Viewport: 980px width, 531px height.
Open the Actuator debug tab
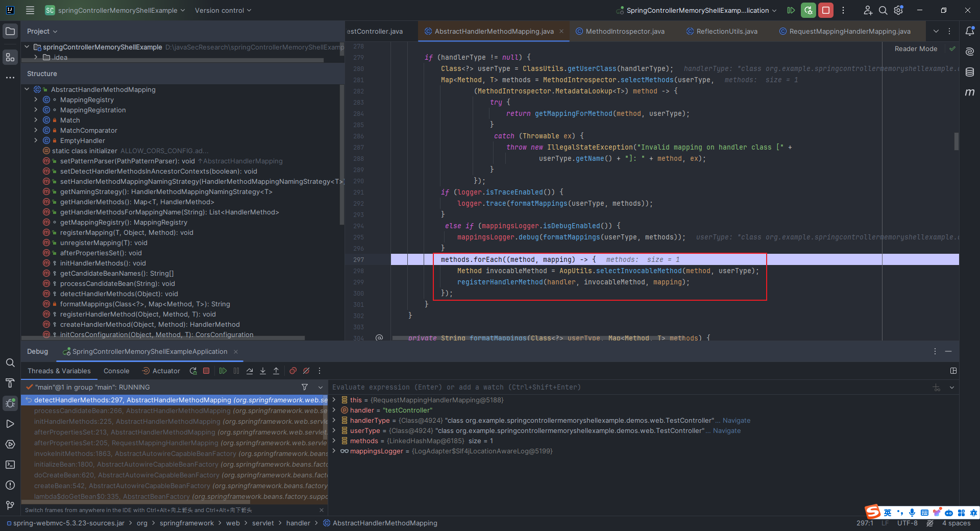tap(161, 371)
